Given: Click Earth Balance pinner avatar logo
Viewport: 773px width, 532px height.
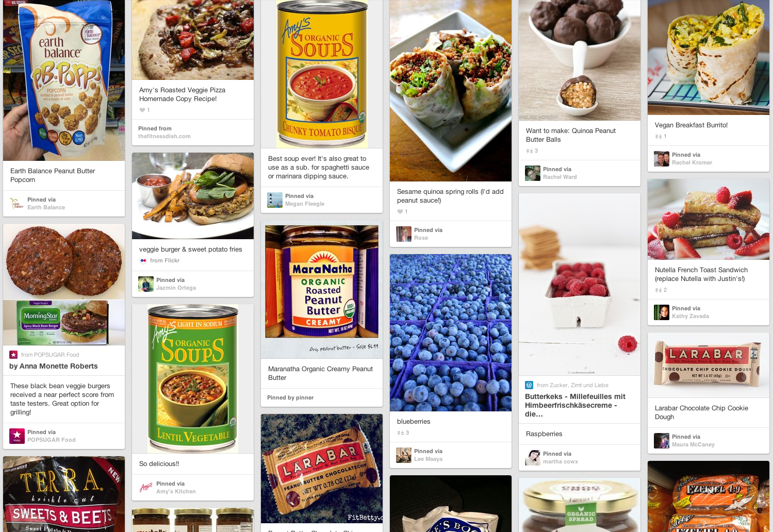Looking at the screenshot, I should point(17,204).
